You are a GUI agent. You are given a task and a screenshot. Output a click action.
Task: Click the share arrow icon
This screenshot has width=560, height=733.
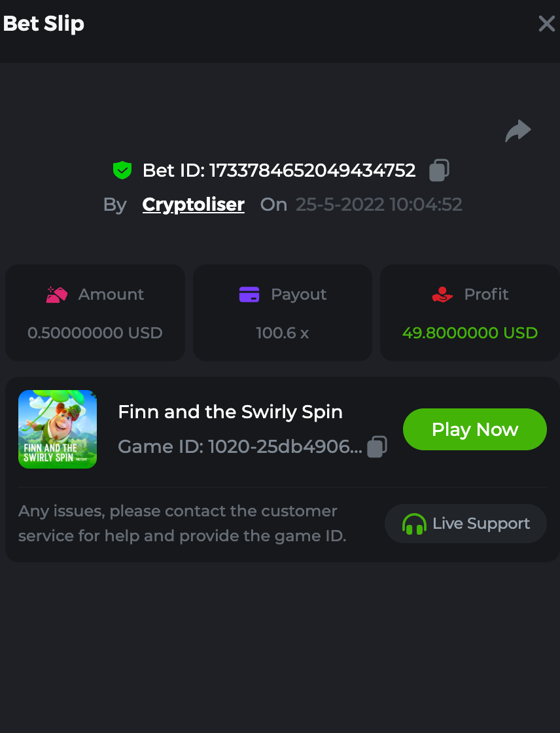click(518, 130)
